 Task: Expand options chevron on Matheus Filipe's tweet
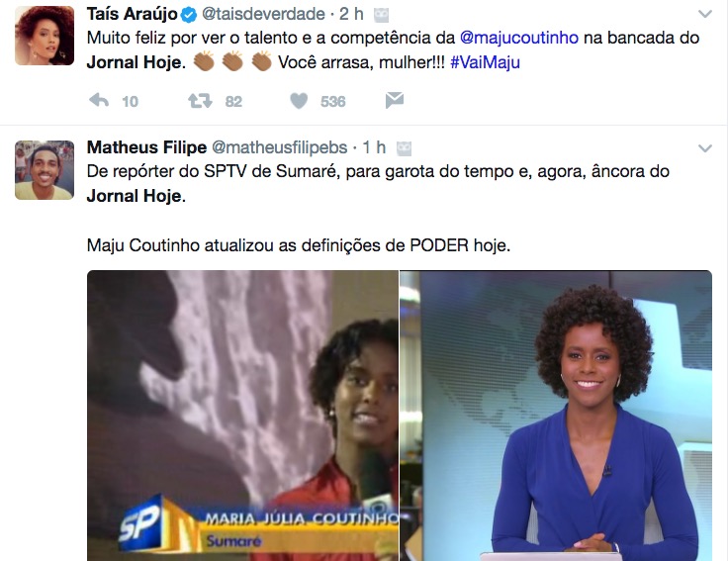[705, 148]
